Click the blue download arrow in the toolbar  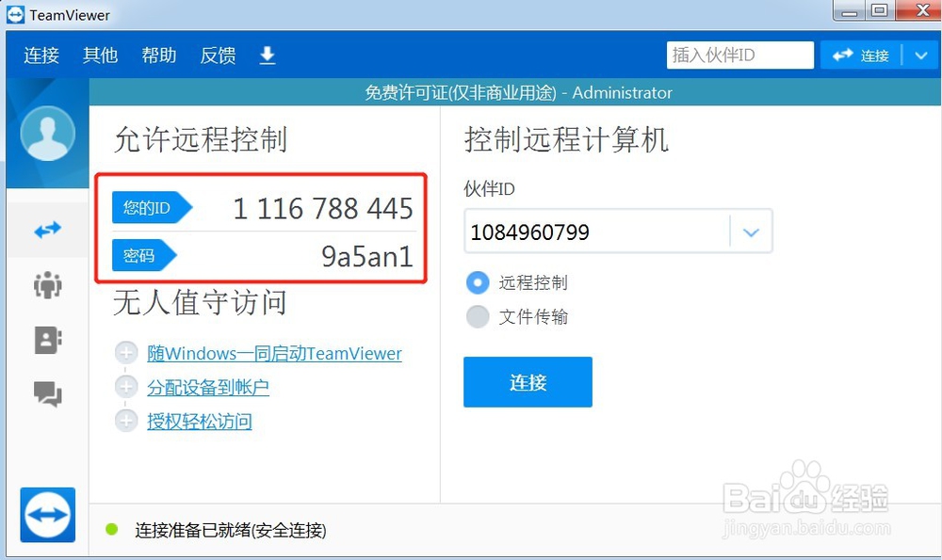[x=267, y=56]
